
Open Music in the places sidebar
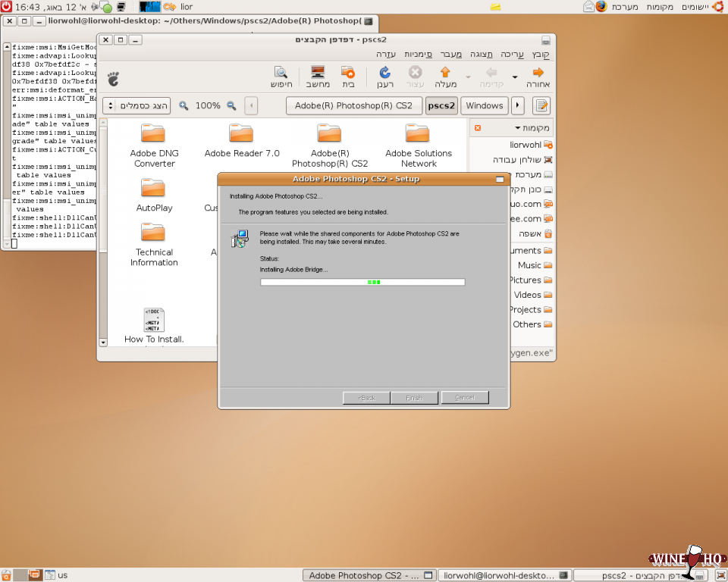[535, 265]
